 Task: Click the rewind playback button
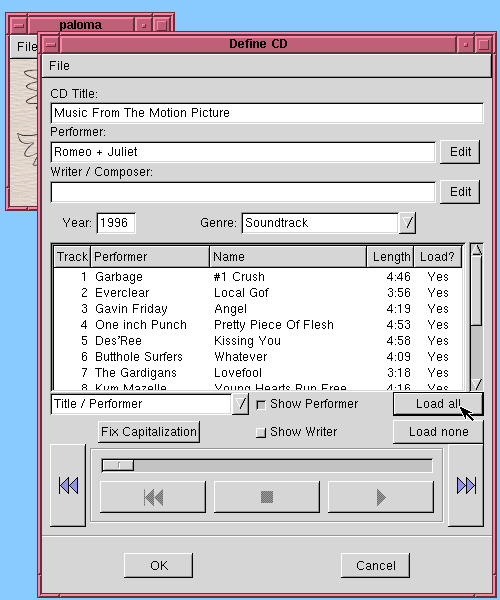pos(153,497)
